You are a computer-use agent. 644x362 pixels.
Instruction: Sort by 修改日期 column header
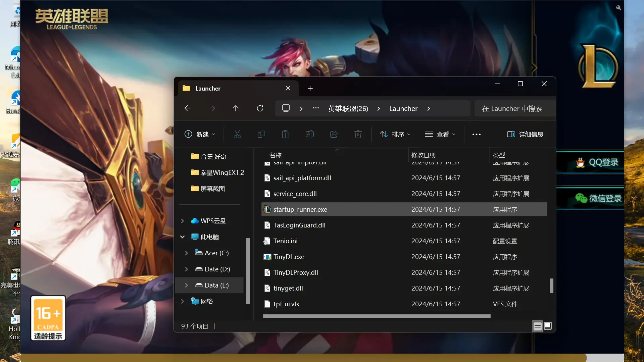tap(424, 155)
